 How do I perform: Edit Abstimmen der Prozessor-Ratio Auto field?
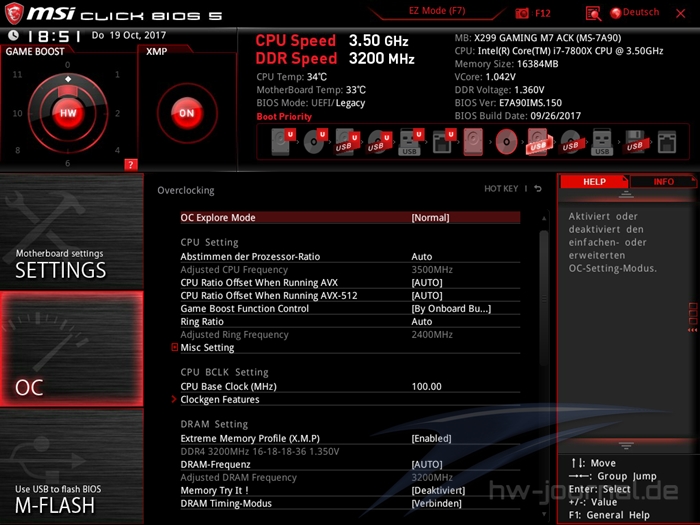421,257
